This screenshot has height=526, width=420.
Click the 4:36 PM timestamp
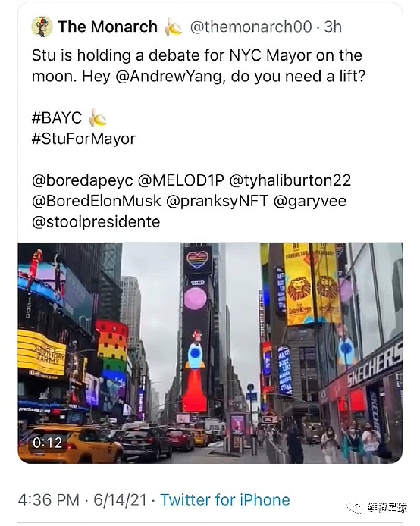[x=49, y=499]
